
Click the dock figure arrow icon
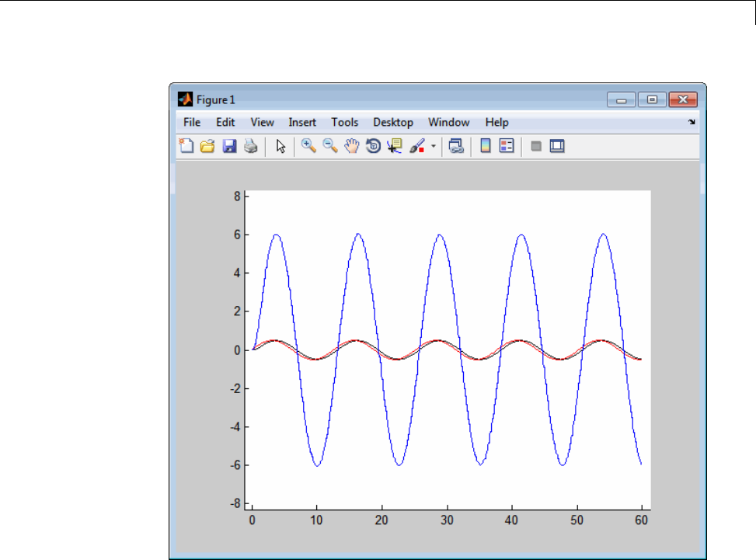click(692, 122)
